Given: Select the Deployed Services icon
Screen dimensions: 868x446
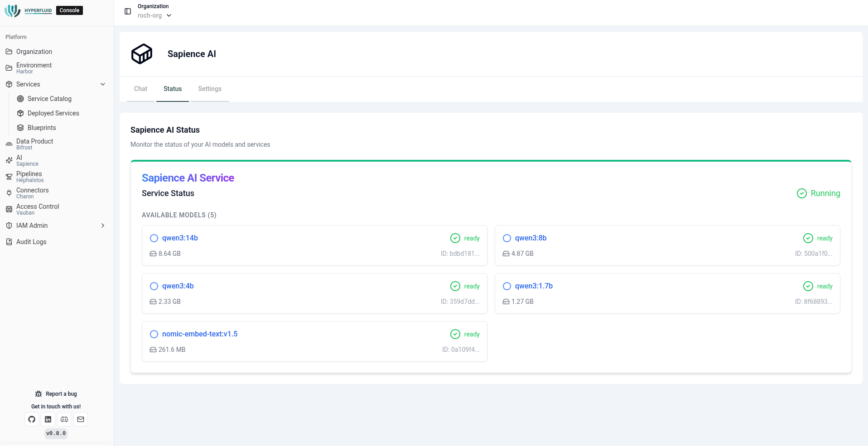Looking at the screenshot, I should point(20,113).
